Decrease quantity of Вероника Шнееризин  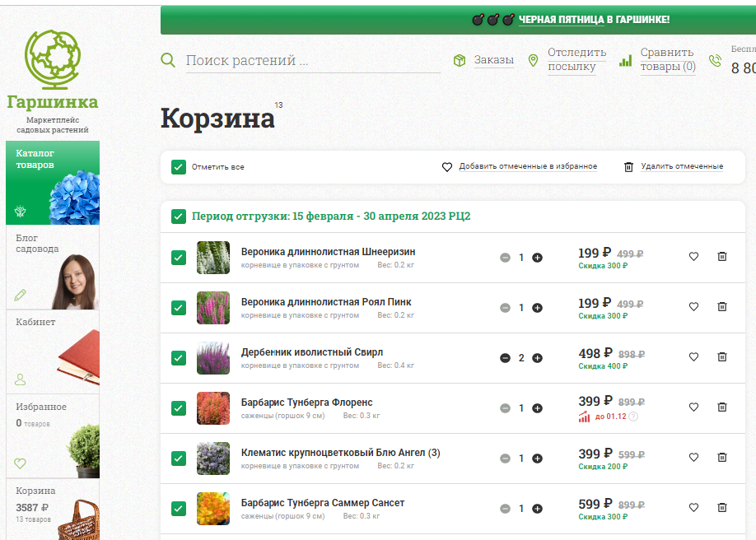(505, 258)
